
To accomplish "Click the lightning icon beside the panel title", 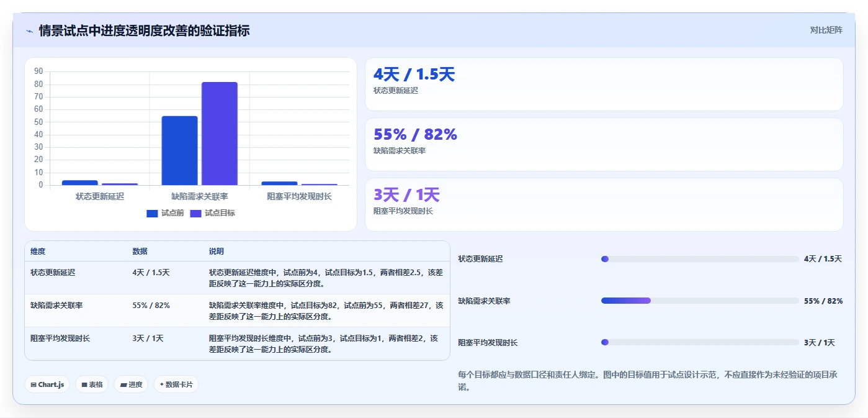I will [29, 31].
